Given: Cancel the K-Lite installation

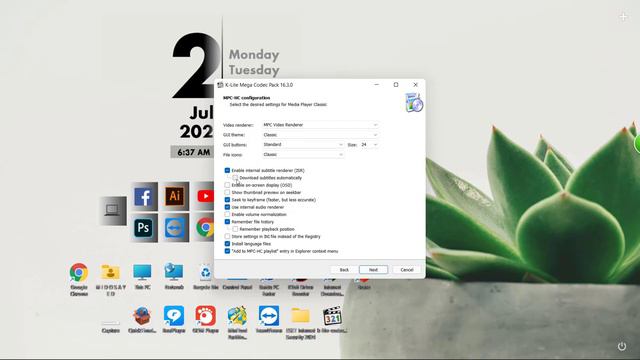Looking at the screenshot, I should [x=407, y=270].
